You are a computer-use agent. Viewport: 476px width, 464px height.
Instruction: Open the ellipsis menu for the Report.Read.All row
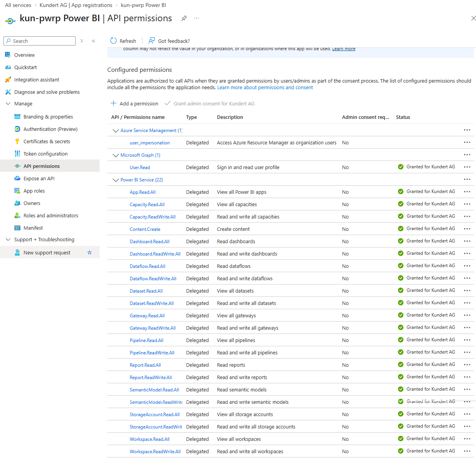pos(467,365)
